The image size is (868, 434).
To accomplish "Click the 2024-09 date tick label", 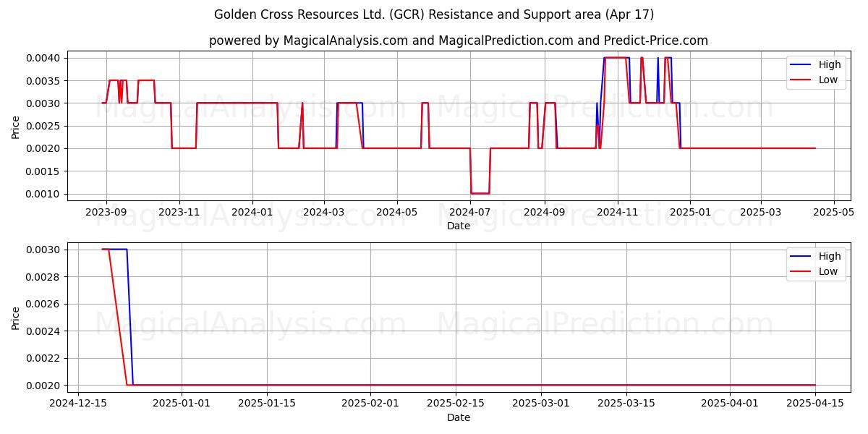I will 544,213.
